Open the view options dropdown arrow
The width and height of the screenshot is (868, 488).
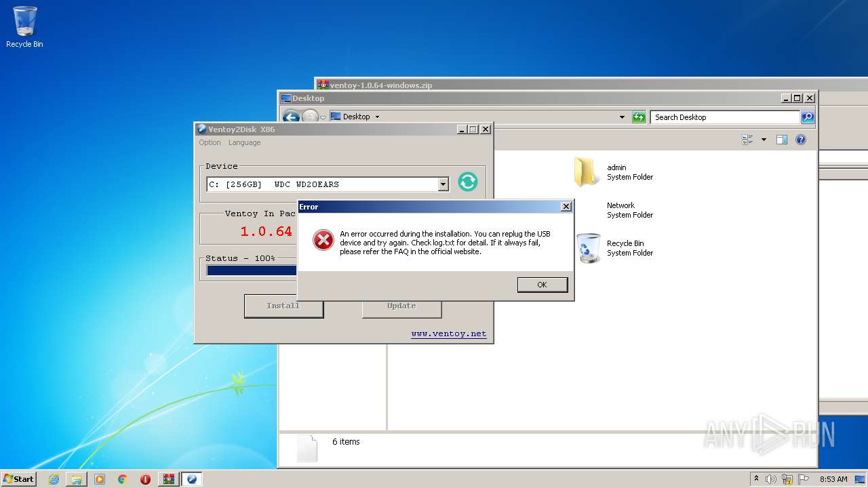click(764, 140)
